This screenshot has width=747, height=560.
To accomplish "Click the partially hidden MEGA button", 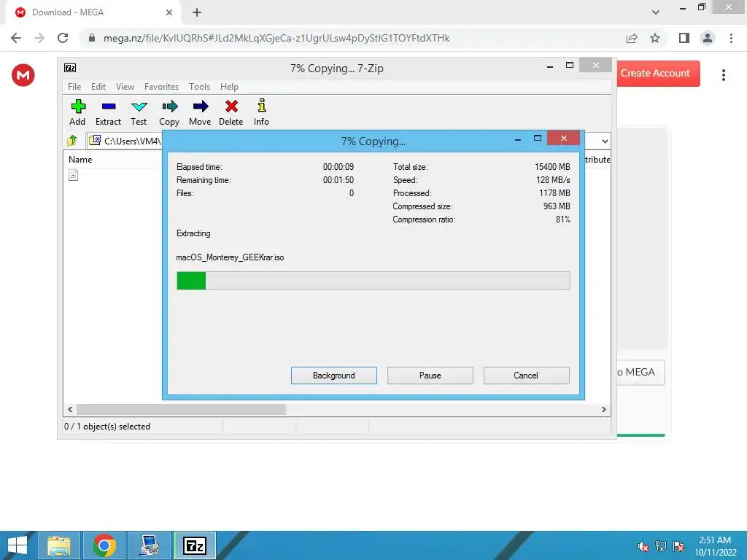I will [640, 372].
